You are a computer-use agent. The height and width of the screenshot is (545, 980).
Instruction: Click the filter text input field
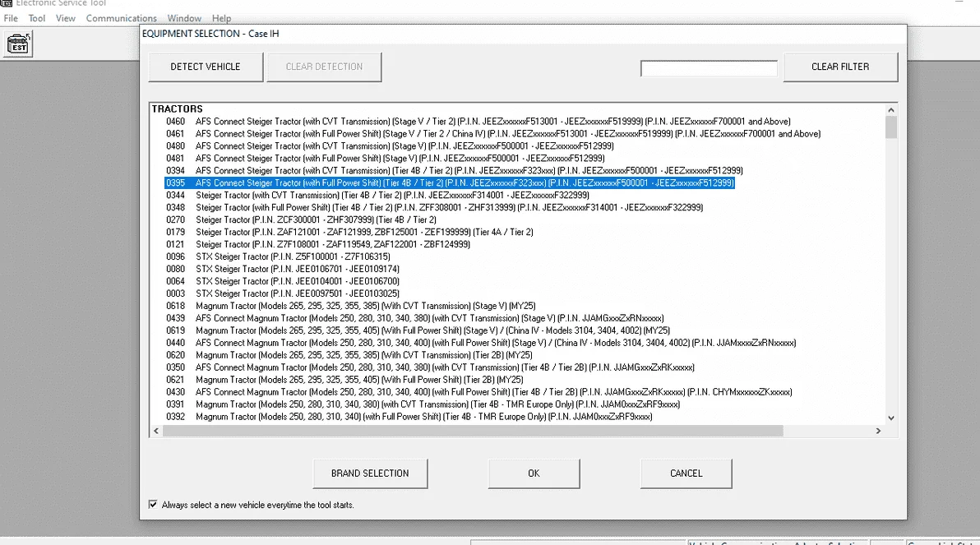pos(708,68)
